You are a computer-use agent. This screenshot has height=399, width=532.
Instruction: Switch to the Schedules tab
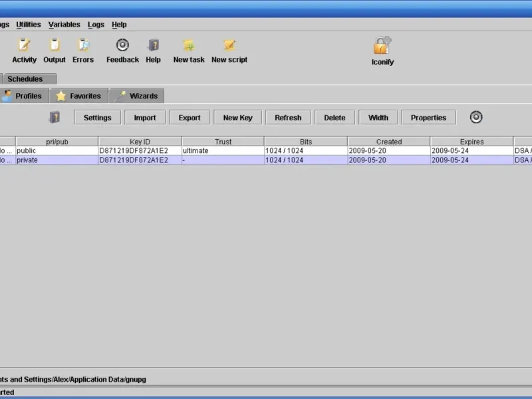click(30, 78)
